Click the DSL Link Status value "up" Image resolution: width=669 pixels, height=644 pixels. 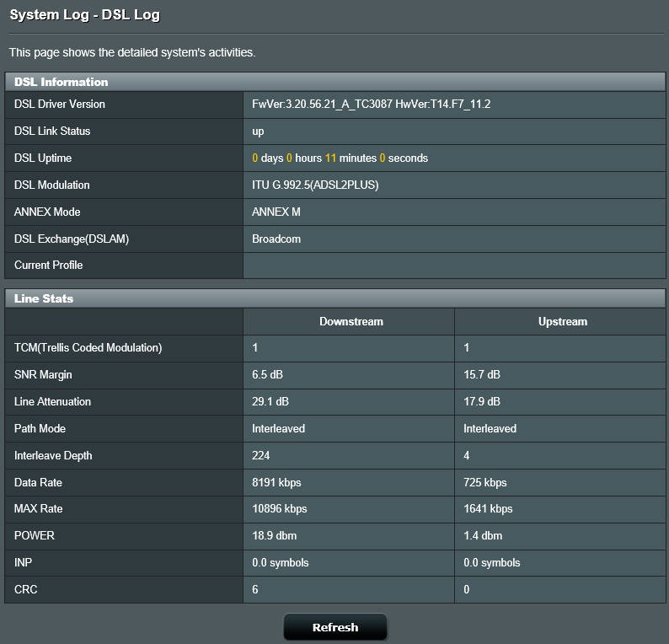click(259, 131)
